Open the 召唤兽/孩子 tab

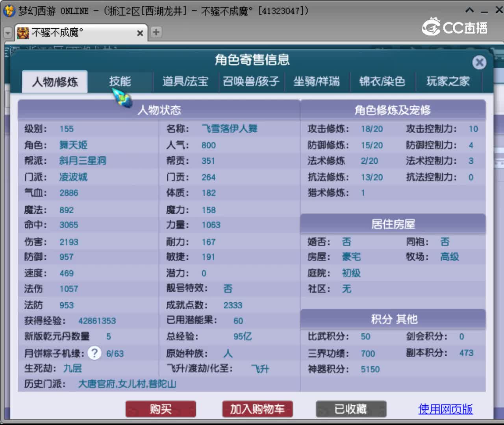pyautogui.click(x=251, y=81)
